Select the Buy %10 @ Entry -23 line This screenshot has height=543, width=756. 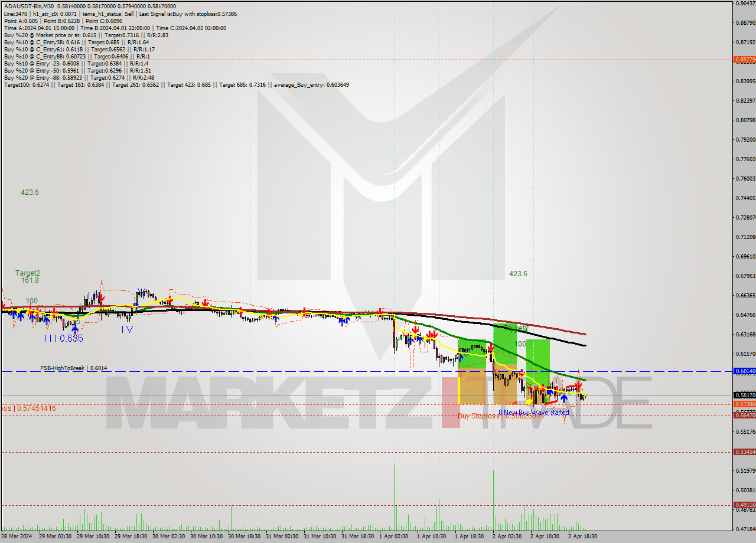click(x=76, y=63)
